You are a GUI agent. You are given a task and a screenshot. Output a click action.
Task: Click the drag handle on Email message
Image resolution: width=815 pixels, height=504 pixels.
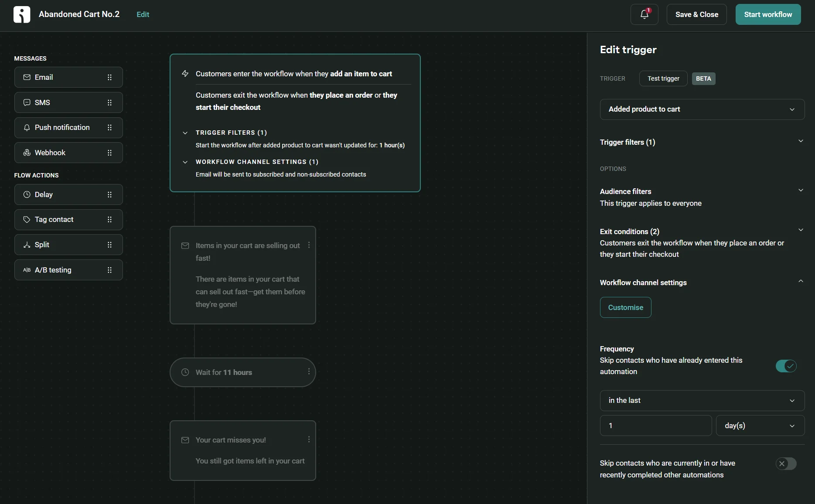[109, 77]
